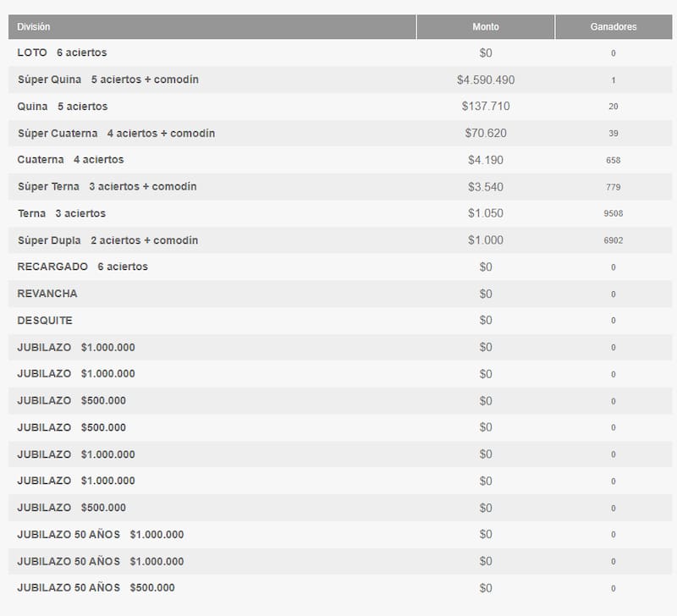677x616 pixels.
Task: Click the 658 winners value
Action: [615, 160]
